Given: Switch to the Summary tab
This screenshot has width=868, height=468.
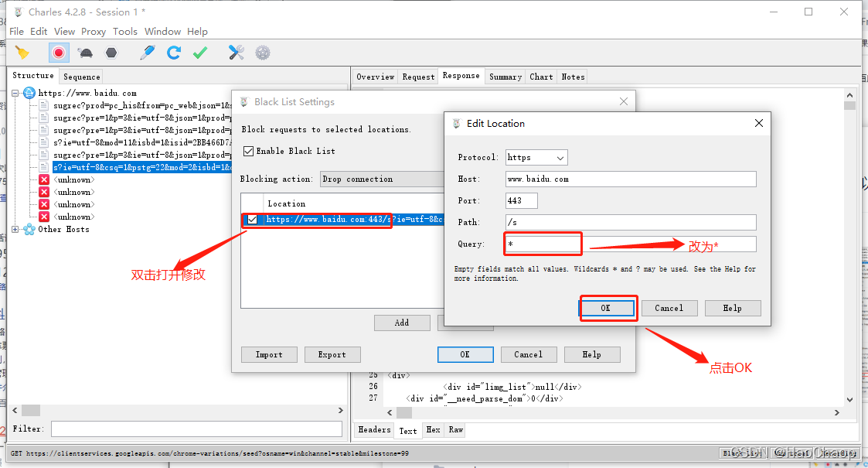Looking at the screenshot, I should [x=505, y=77].
